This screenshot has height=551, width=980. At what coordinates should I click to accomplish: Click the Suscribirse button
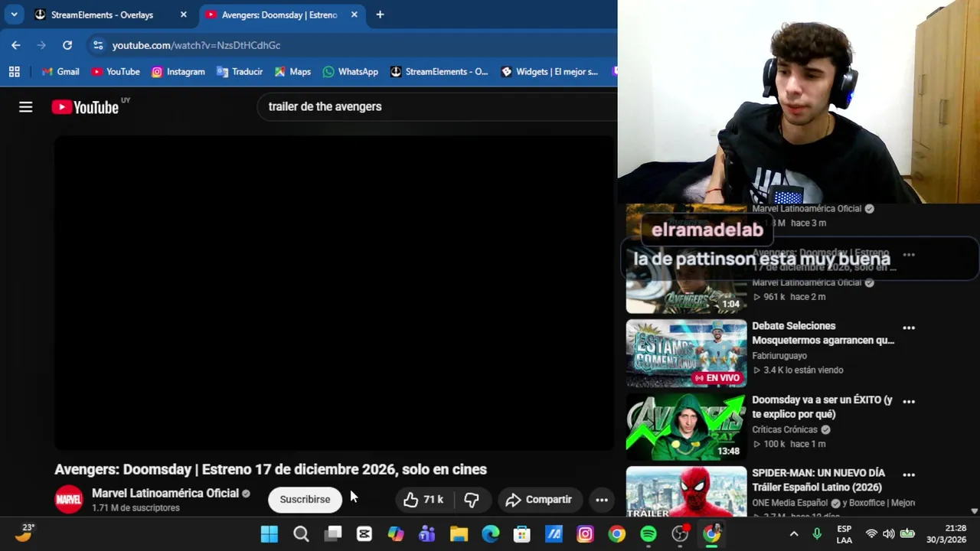(x=305, y=500)
